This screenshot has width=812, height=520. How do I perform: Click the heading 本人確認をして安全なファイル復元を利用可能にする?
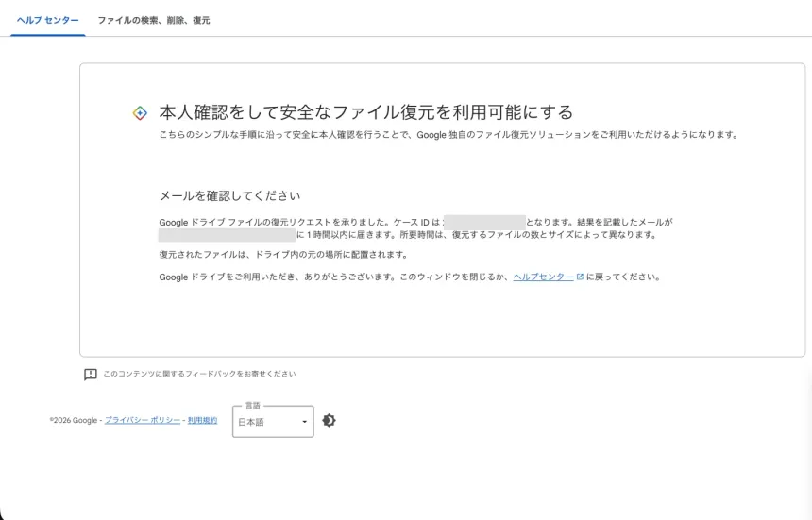click(x=366, y=112)
